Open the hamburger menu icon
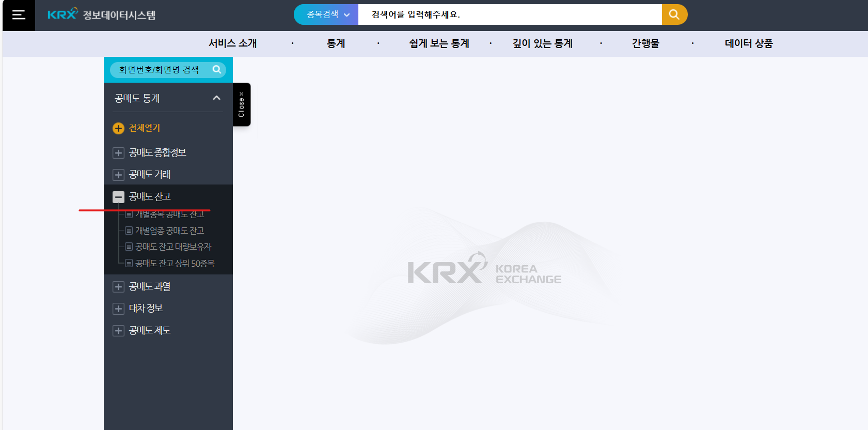The width and height of the screenshot is (868, 430). 19,15
